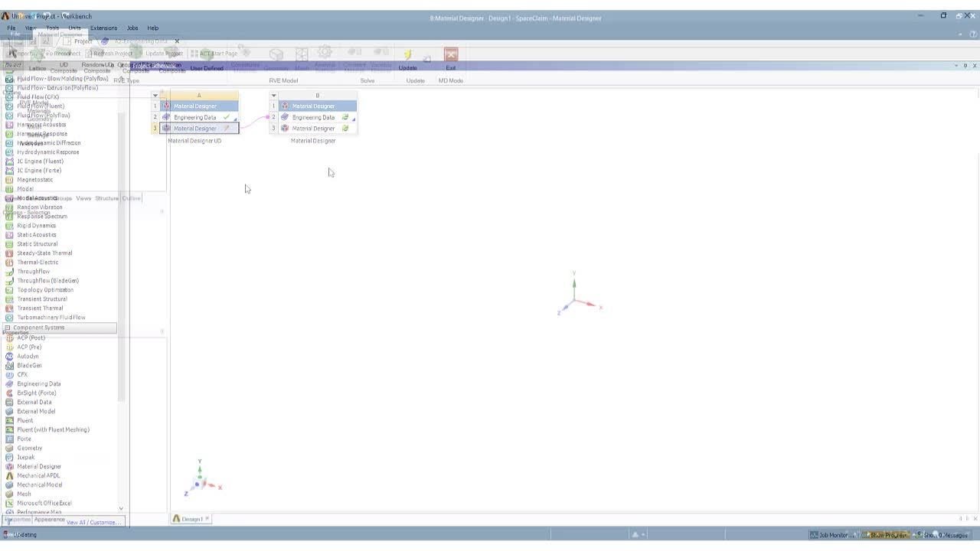Viewport: 980px width, 551px height.
Task: Collapse the Component Systems section
Action: 8,328
